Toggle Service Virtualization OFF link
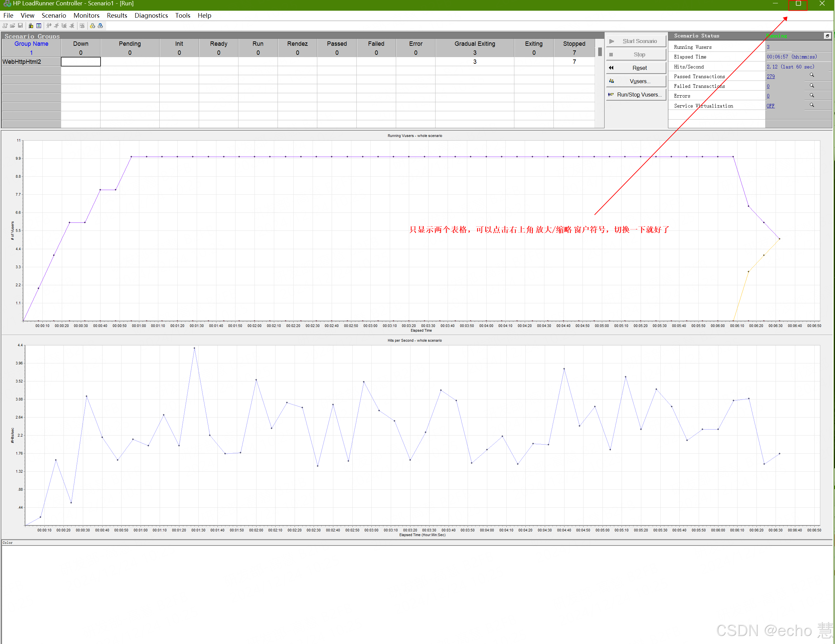This screenshot has width=835, height=644. click(771, 106)
